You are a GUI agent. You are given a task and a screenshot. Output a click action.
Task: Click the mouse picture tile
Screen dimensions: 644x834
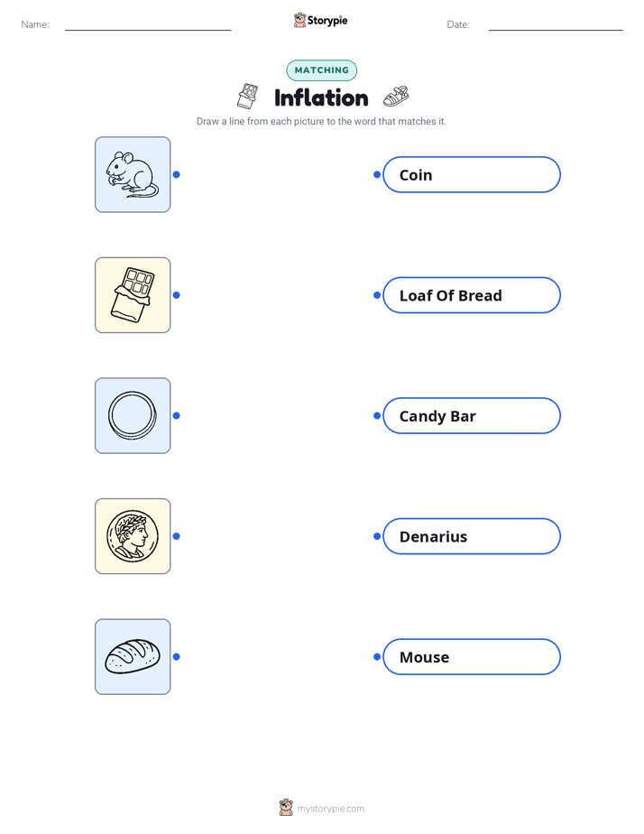click(133, 174)
